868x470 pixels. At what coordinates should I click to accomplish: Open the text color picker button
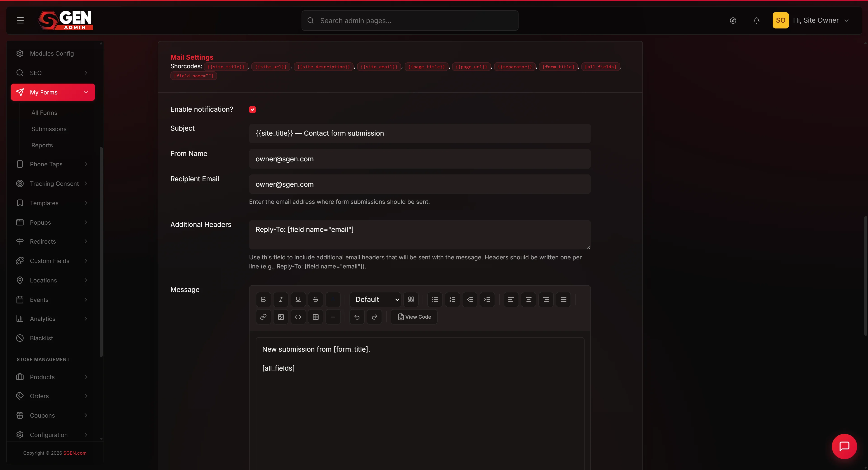333,300
